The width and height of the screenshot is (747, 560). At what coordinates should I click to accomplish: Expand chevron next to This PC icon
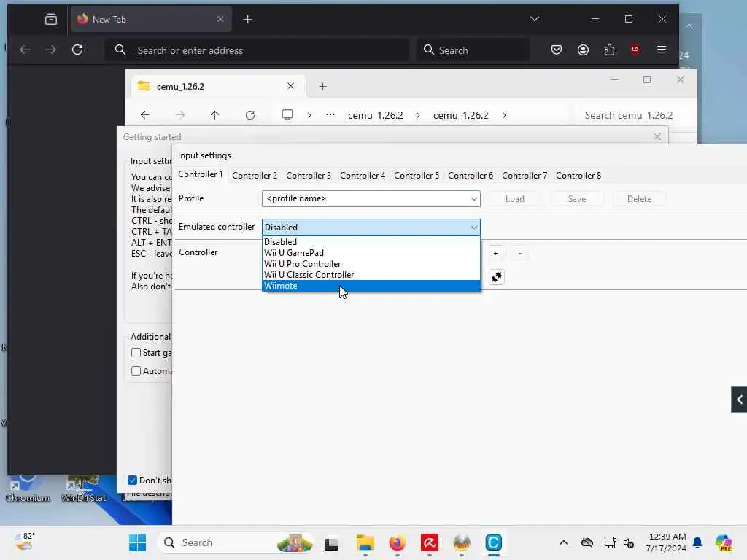click(x=309, y=115)
